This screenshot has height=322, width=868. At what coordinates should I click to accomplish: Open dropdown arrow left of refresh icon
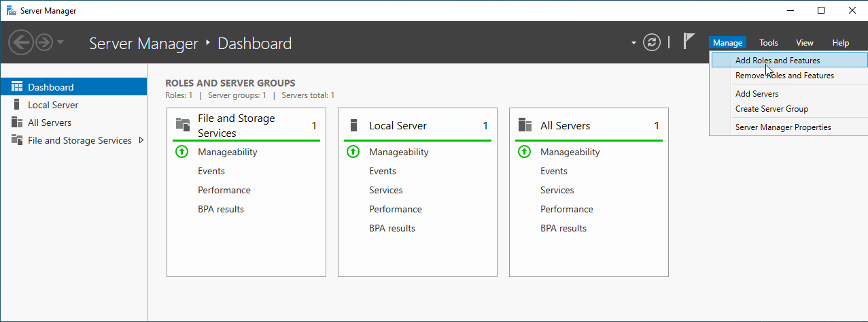[633, 42]
